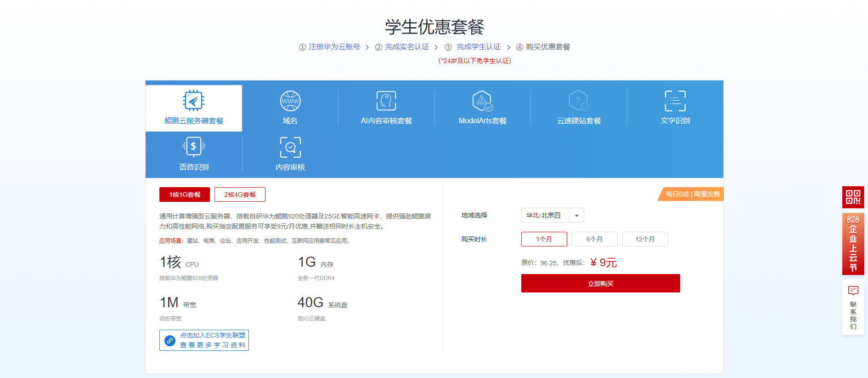The height and width of the screenshot is (378, 868).
Task: Select the 云速建站套餐 tab
Action: [x=579, y=108]
